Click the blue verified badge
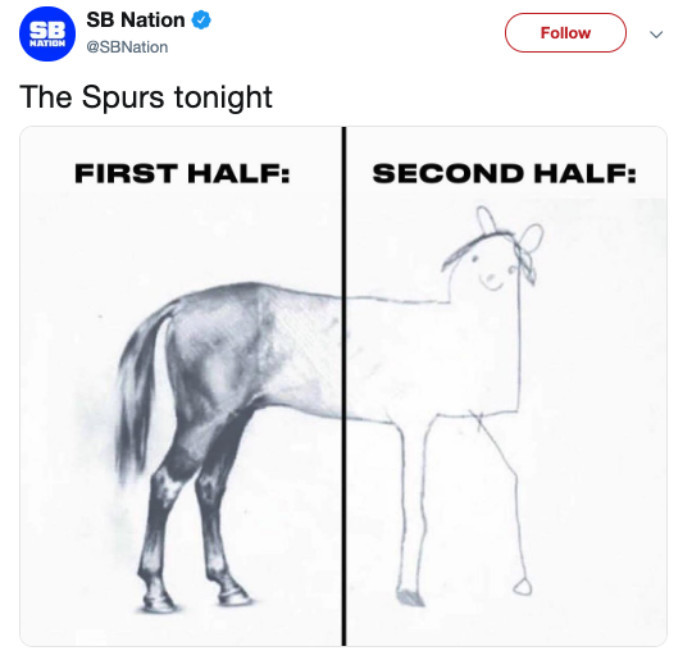 point(200,20)
